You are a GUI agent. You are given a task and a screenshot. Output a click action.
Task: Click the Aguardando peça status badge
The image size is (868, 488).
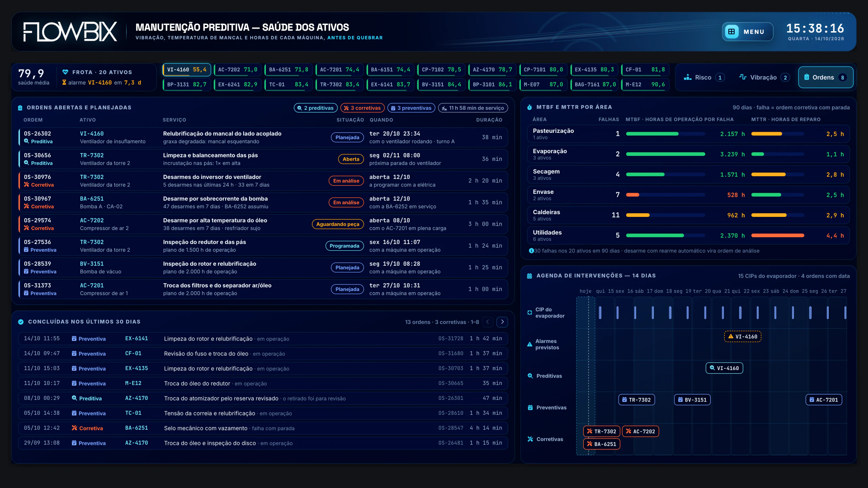coord(338,224)
